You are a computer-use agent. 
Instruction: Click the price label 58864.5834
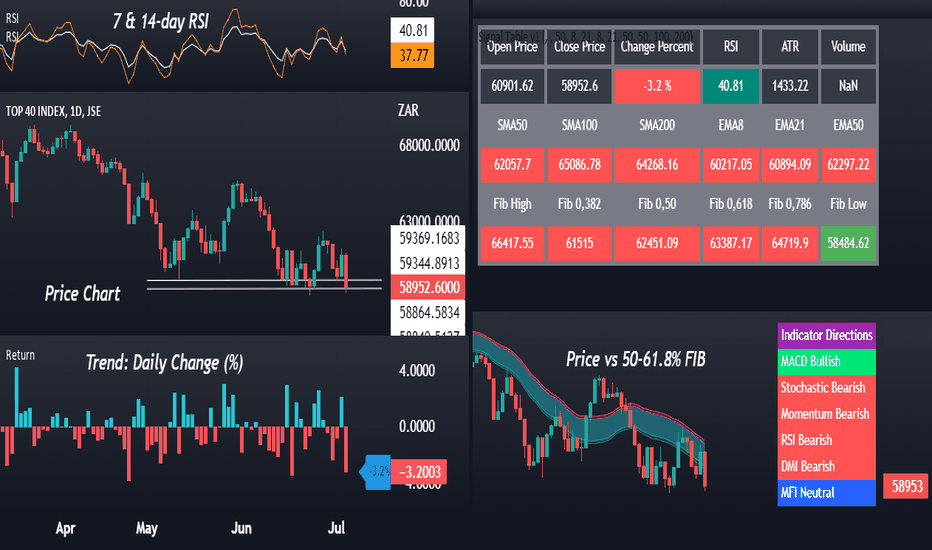(x=428, y=312)
